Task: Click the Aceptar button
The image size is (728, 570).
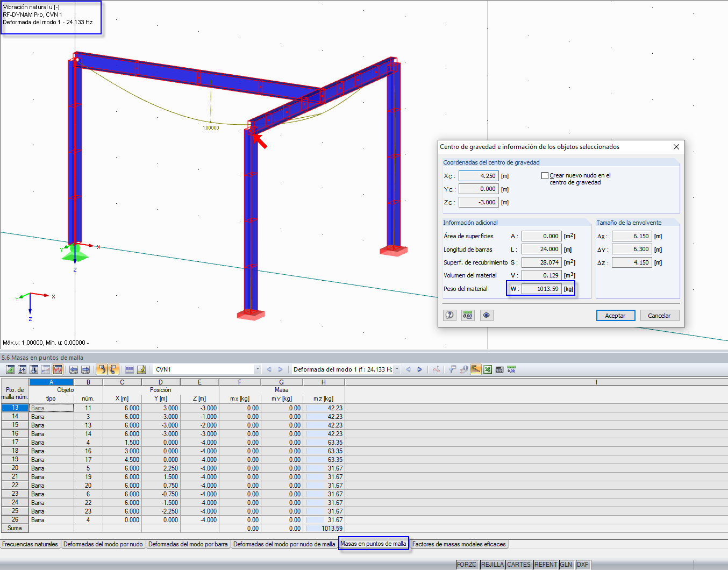Action: (x=616, y=316)
